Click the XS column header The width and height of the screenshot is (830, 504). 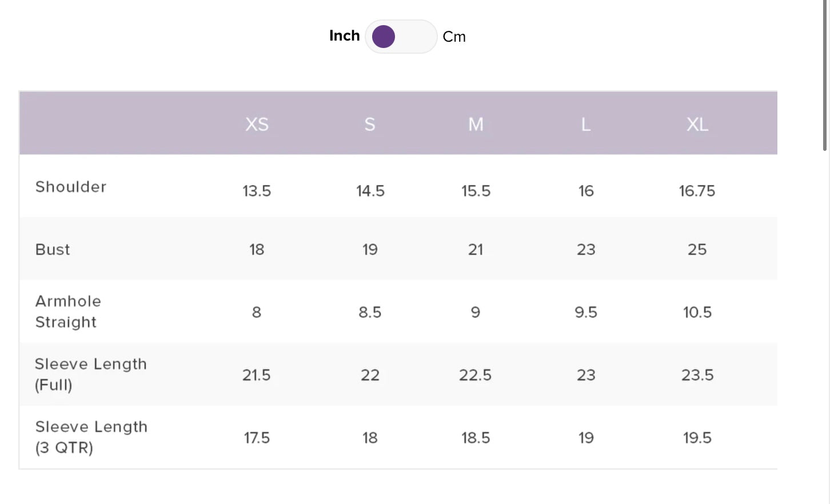click(x=257, y=124)
